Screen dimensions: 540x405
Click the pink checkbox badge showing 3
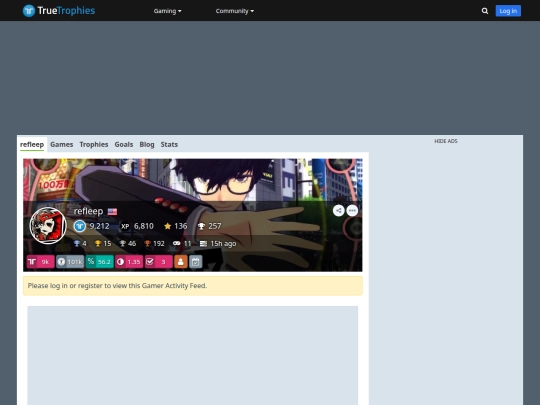(158, 262)
